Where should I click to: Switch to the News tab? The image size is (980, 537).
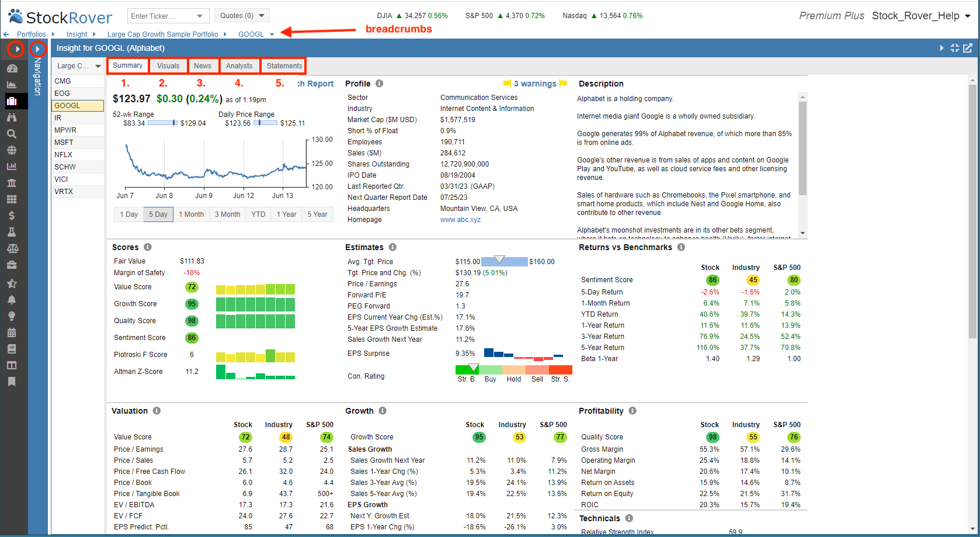pyautogui.click(x=203, y=66)
